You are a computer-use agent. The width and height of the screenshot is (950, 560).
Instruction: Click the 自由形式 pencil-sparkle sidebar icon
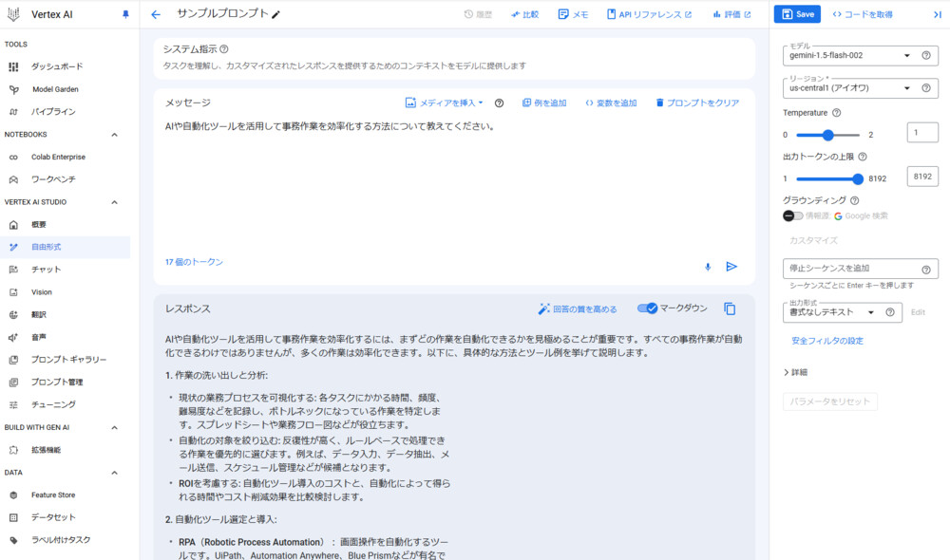coord(13,247)
